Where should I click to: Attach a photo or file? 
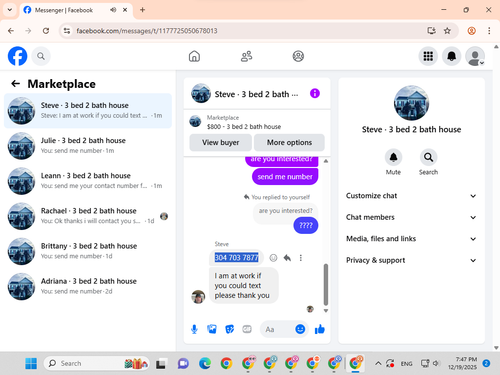[x=212, y=329]
